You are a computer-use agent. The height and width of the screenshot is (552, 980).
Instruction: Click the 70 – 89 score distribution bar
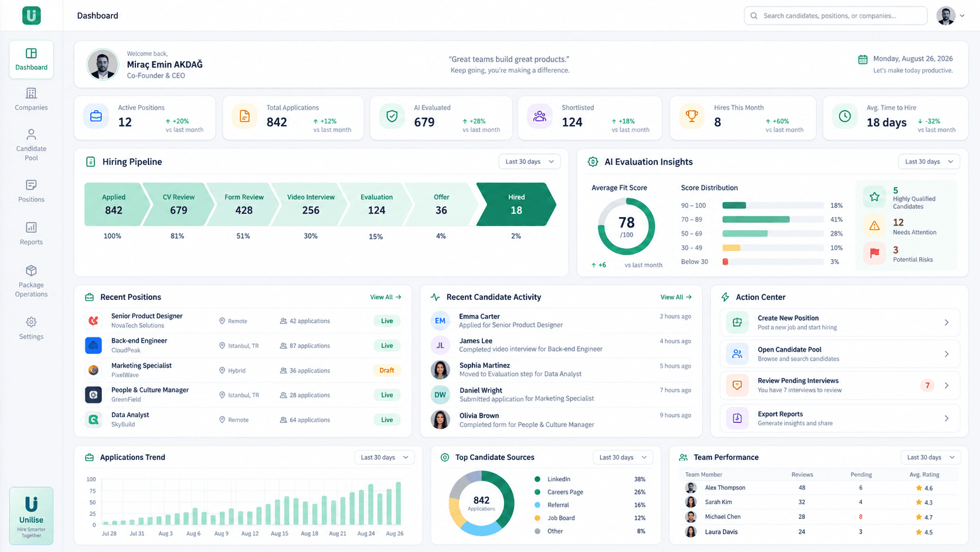(756, 219)
